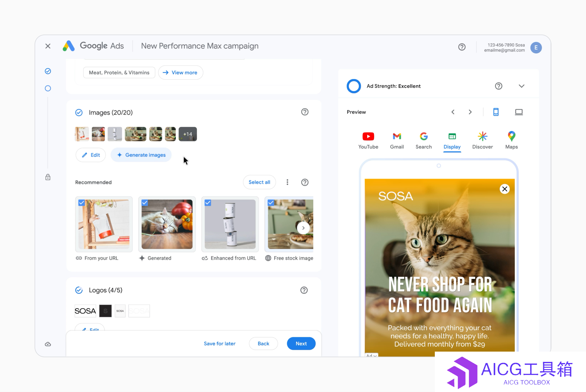Edit the selected images
Screen dimensions: 586x392
[91, 155]
